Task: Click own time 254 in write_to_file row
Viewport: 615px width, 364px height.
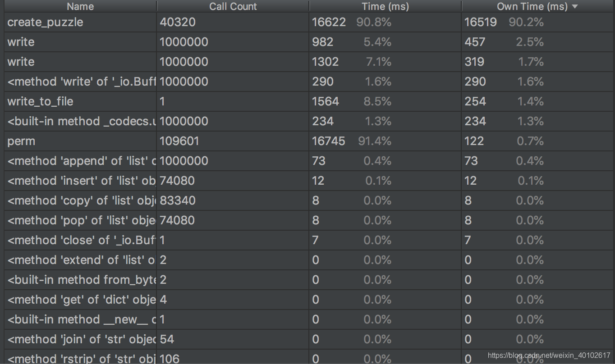Action: 475,101
